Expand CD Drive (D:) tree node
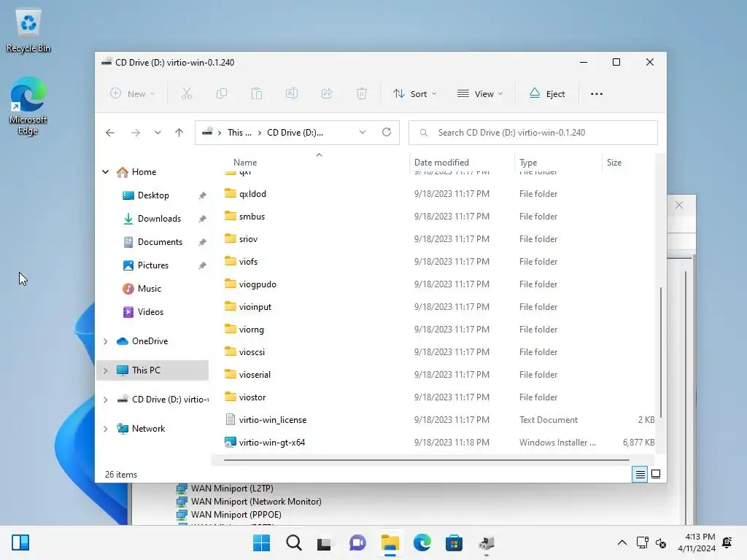 pyautogui.click(x=105, y=400)
